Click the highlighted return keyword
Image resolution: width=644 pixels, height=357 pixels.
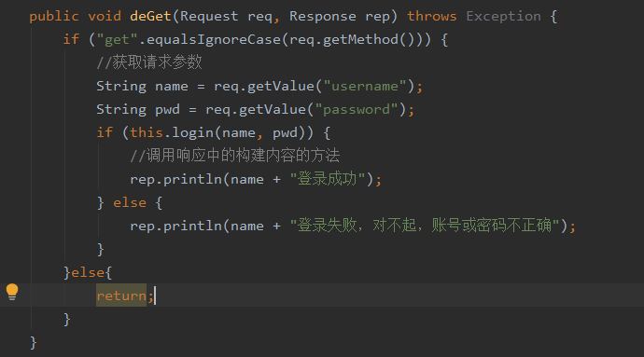[x=121, y=295]
